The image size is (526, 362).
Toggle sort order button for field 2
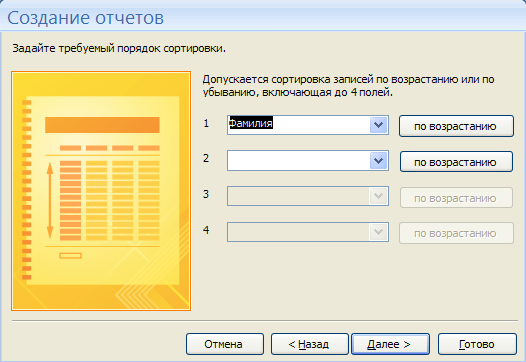[456, 162]
